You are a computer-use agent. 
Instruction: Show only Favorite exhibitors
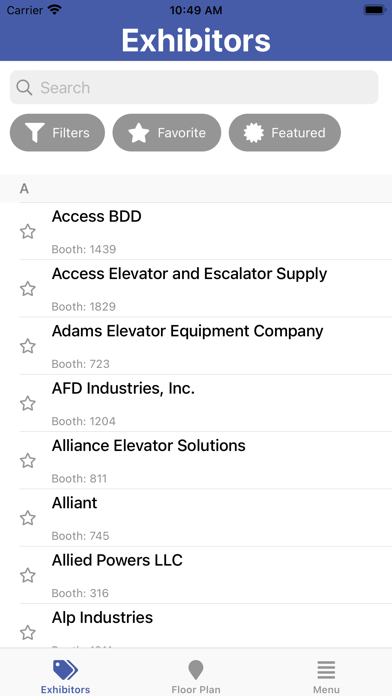pos(167,133)
